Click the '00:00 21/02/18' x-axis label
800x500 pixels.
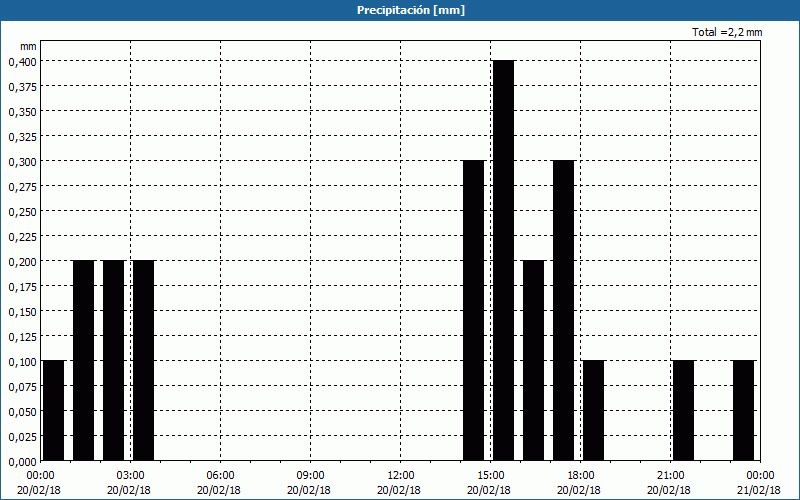click(759, 483)
